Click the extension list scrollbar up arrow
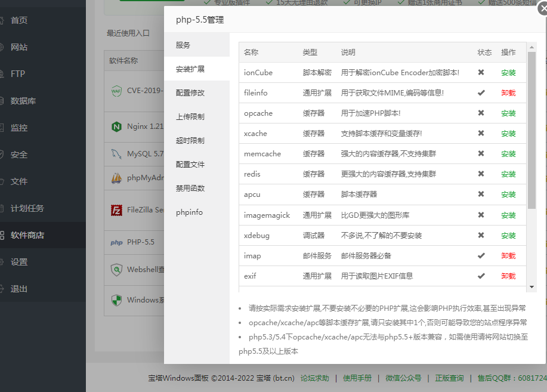The height and width of the screenshot is (392, 547). pos(531,47)
